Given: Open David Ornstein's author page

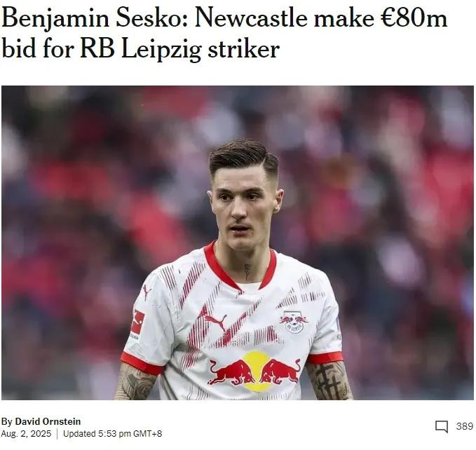Looking at the screenshot, I should 48,421.
